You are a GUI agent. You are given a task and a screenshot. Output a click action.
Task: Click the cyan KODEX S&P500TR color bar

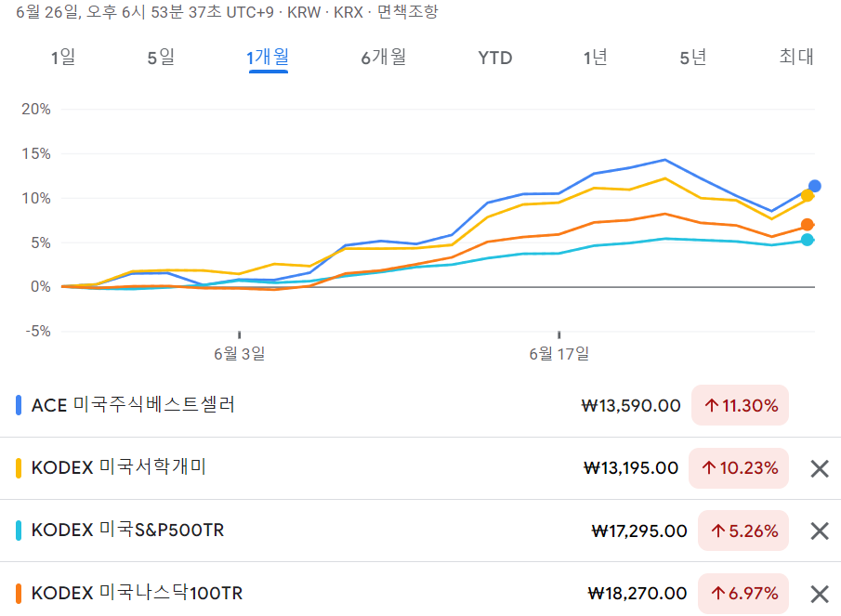19,531
